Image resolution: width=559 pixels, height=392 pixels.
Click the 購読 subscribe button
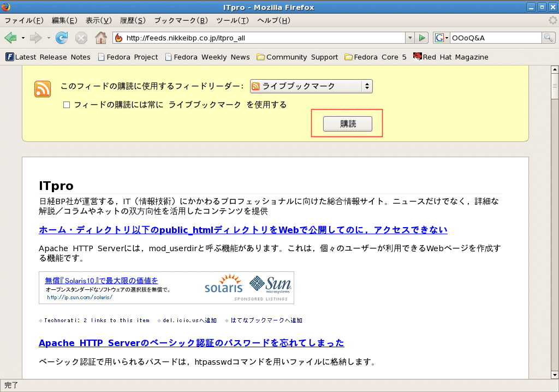pos(347,124)
